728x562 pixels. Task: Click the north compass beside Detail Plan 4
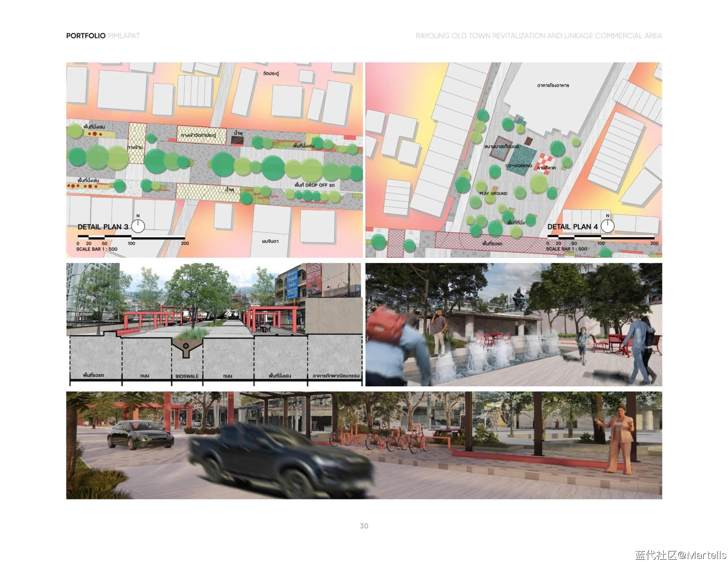tap(607, 226)
